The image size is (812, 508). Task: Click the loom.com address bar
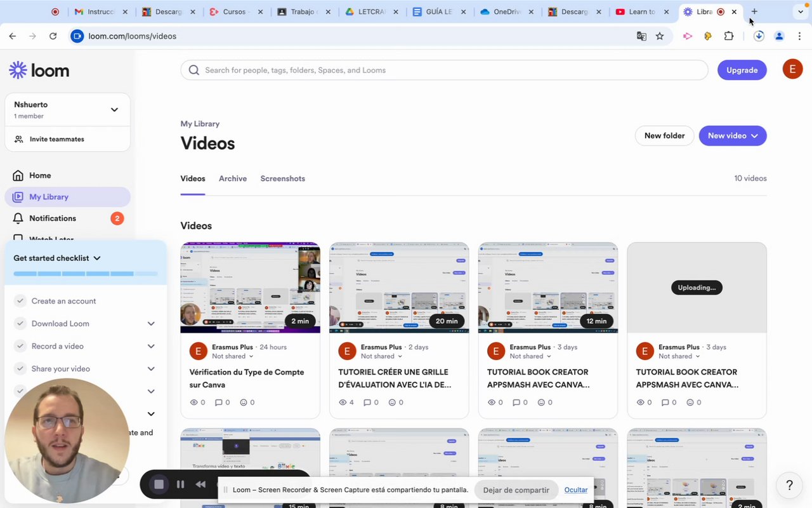click(x=355, y=36)
